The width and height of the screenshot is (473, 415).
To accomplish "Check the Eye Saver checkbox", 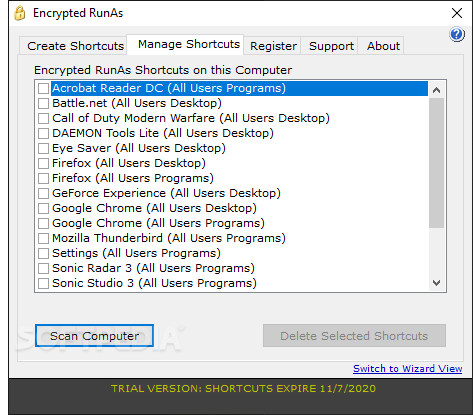I will pos(43,148).
